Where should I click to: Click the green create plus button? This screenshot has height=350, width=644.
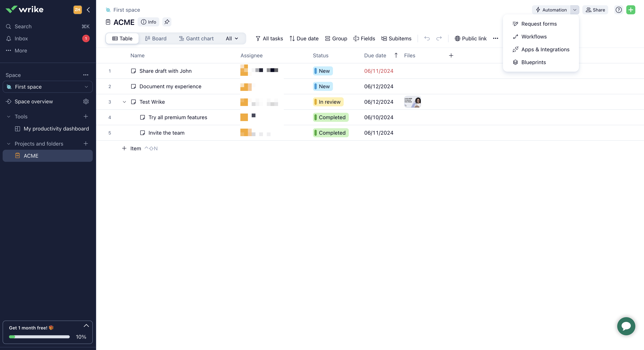click(631, 10)
